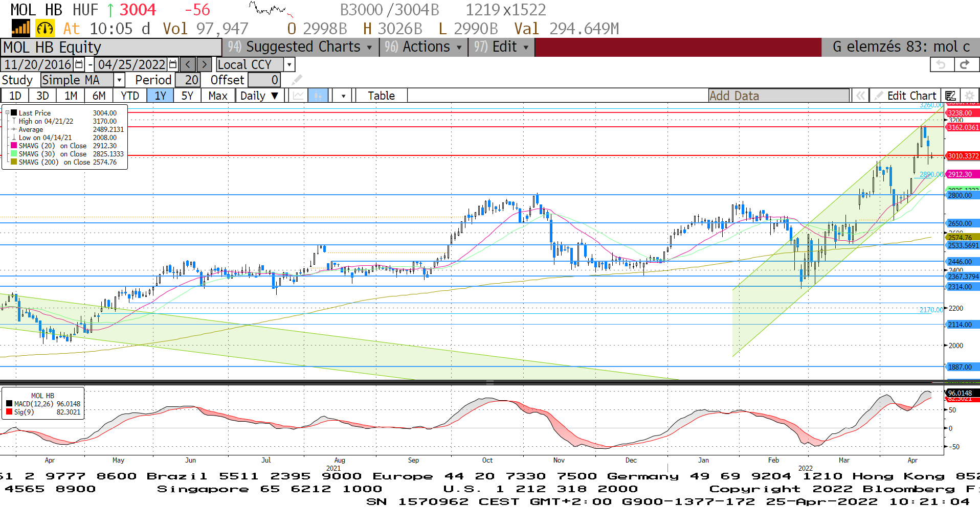Click the 3238.00 red price level label
The width and height of the screenshot is (980, 528).
point(963,113)
